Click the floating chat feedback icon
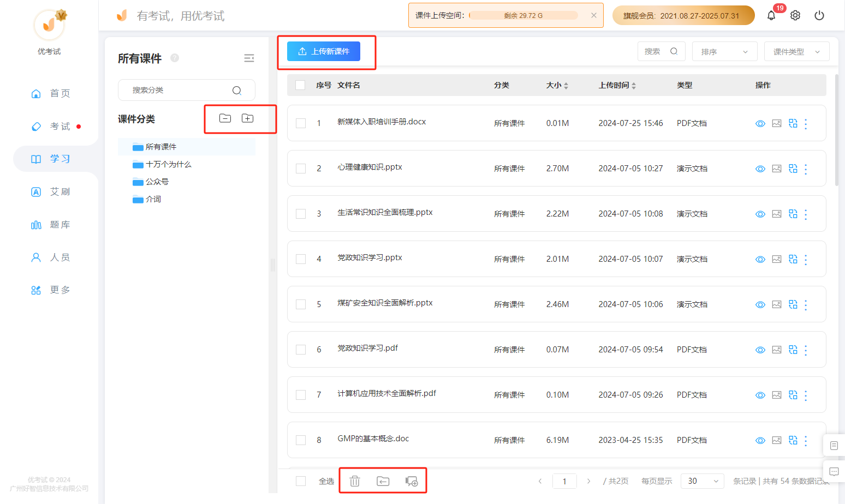 point(834,471)
